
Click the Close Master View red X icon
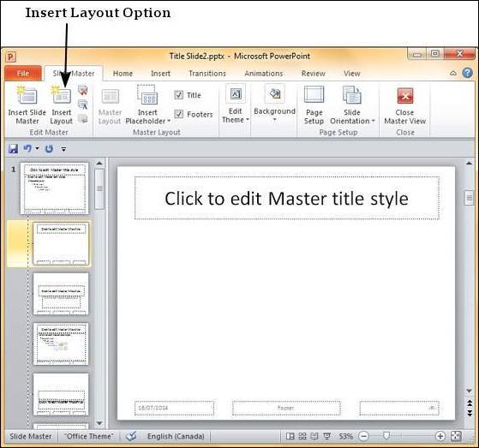click(x=405, y=96)
